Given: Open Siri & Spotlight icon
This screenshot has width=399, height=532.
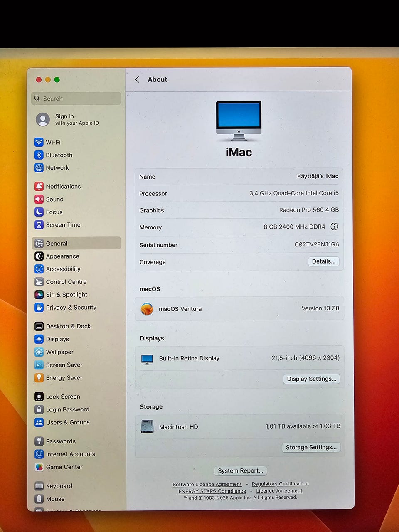Looking at the screenshot, I should (39, 295).
